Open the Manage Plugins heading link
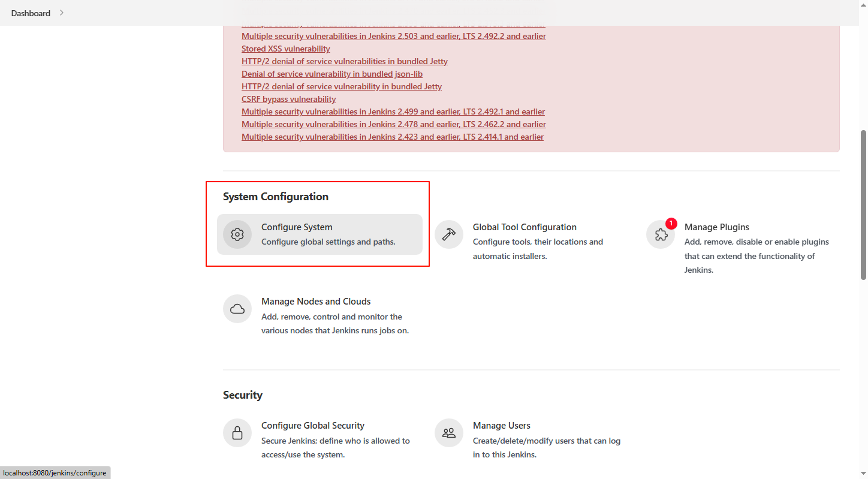This screenshot has width=868, height=479. (717, 227)
